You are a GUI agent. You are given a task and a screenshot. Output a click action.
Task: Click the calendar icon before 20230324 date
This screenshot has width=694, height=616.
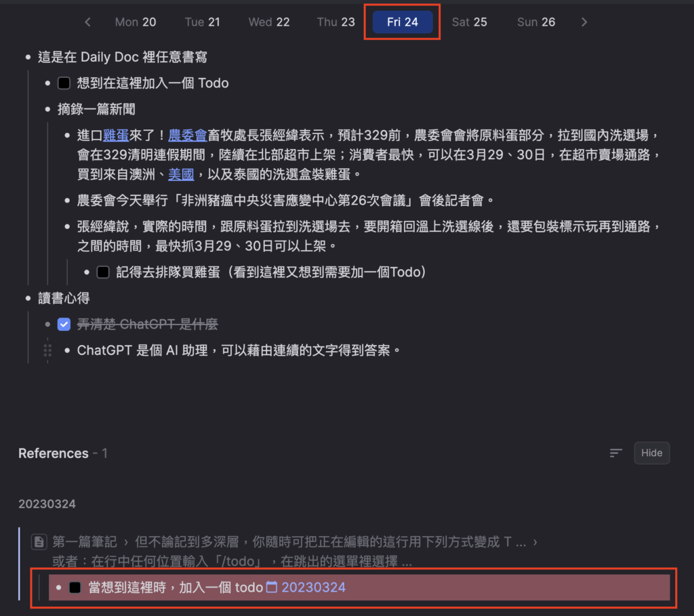pyautogui.click(x=272, y=587)
